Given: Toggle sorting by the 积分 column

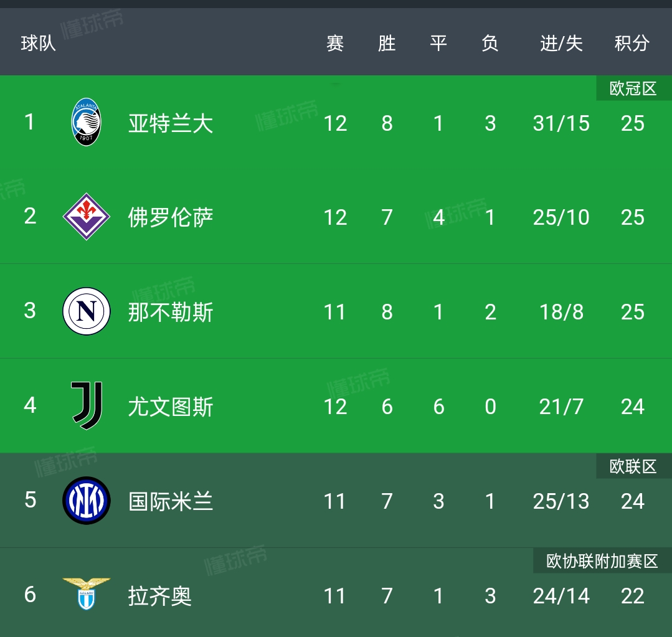Looking at the screenshot, I should click(633, 42).
